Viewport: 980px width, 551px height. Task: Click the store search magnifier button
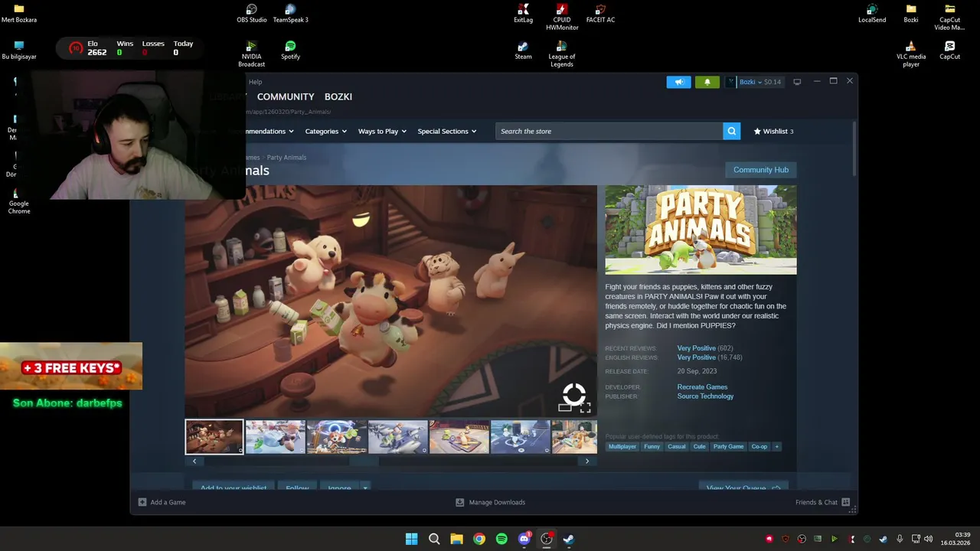[732, 131]
